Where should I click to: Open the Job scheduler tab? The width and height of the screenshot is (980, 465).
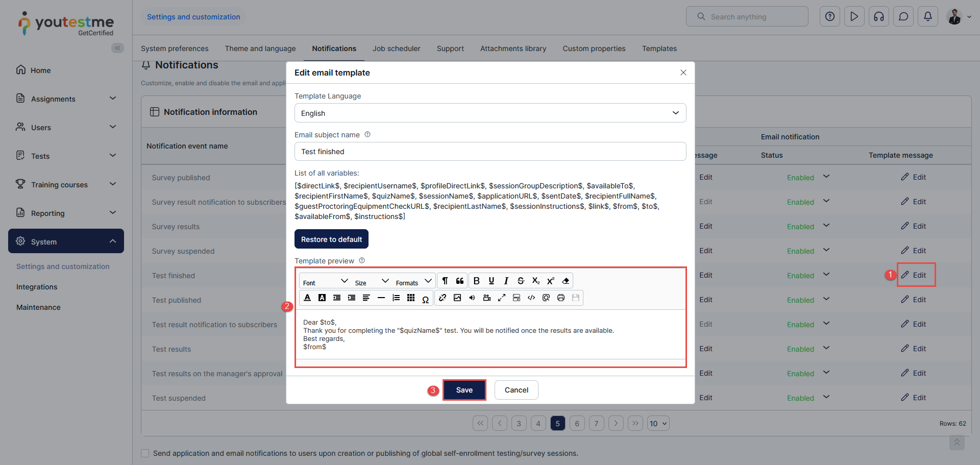tap(397, 48)
